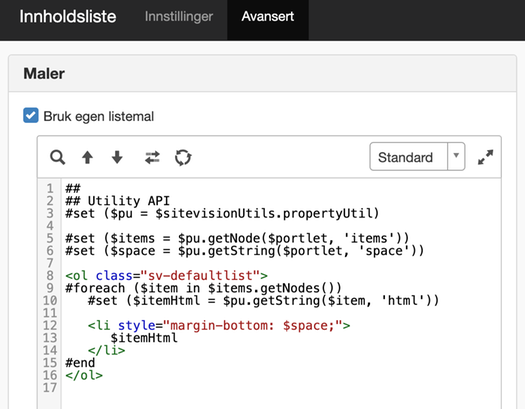Click the sv-defaultlist class string

(x=200, y=276)
